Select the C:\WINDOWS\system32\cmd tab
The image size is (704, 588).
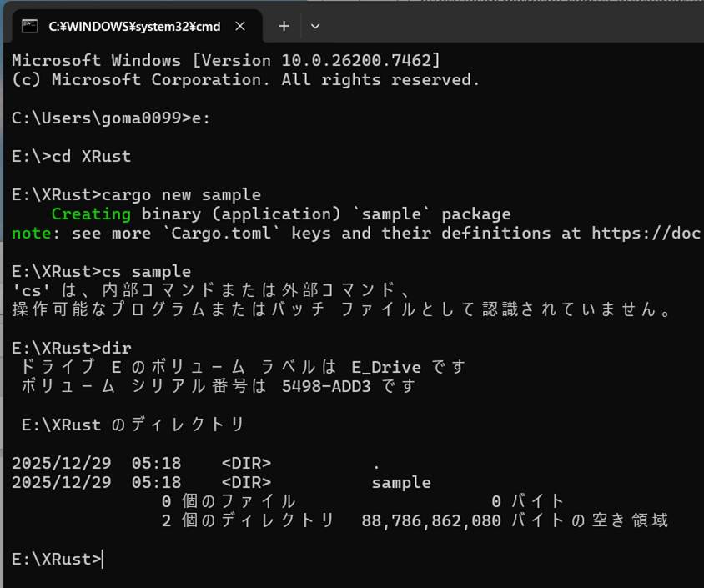tap(133, 26)
